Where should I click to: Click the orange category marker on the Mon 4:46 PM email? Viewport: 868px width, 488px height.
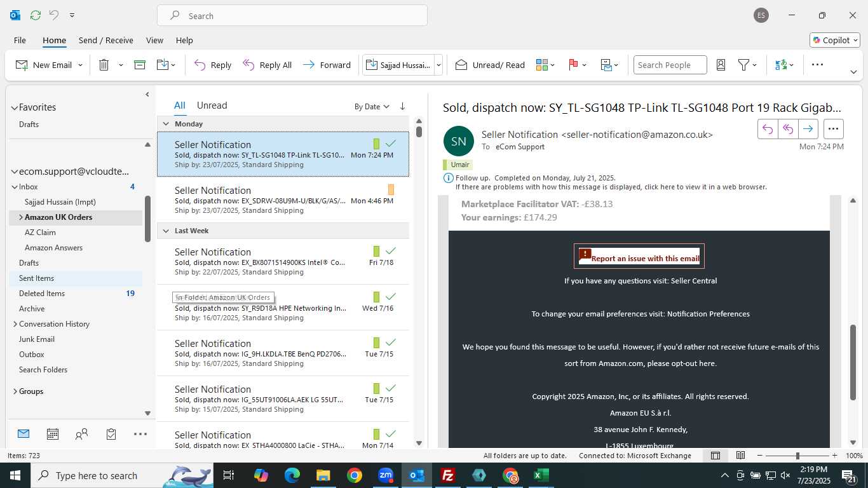coord(391,189)
